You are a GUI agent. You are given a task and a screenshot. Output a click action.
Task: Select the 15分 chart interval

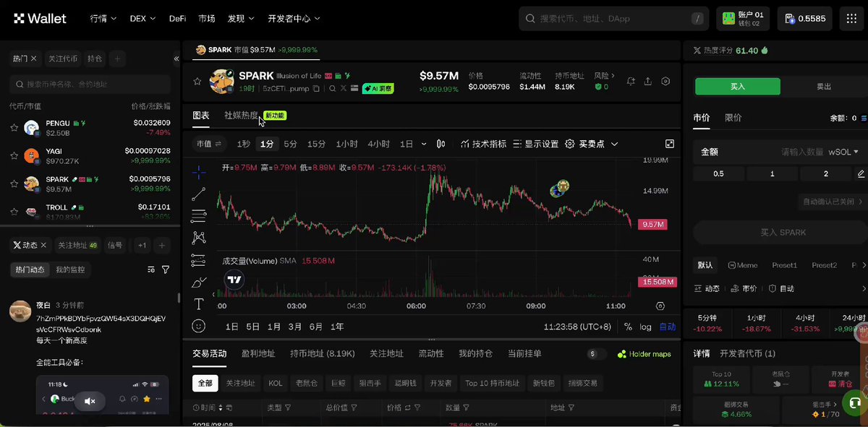coord(317,144)
